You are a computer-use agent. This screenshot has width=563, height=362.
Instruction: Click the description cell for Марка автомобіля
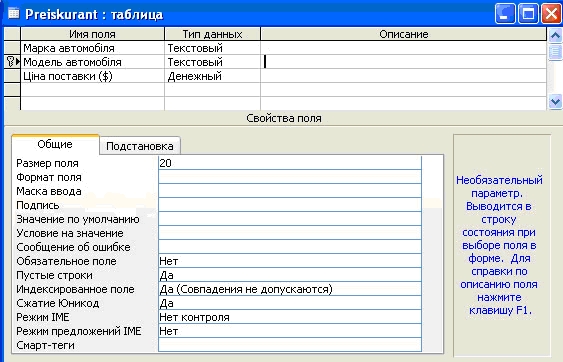pos(404,48)
